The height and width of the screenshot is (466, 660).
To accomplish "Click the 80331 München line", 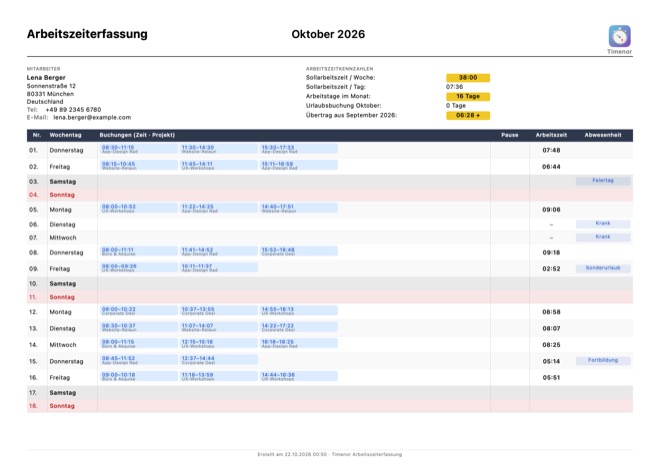I will click(x=50, y=94).
